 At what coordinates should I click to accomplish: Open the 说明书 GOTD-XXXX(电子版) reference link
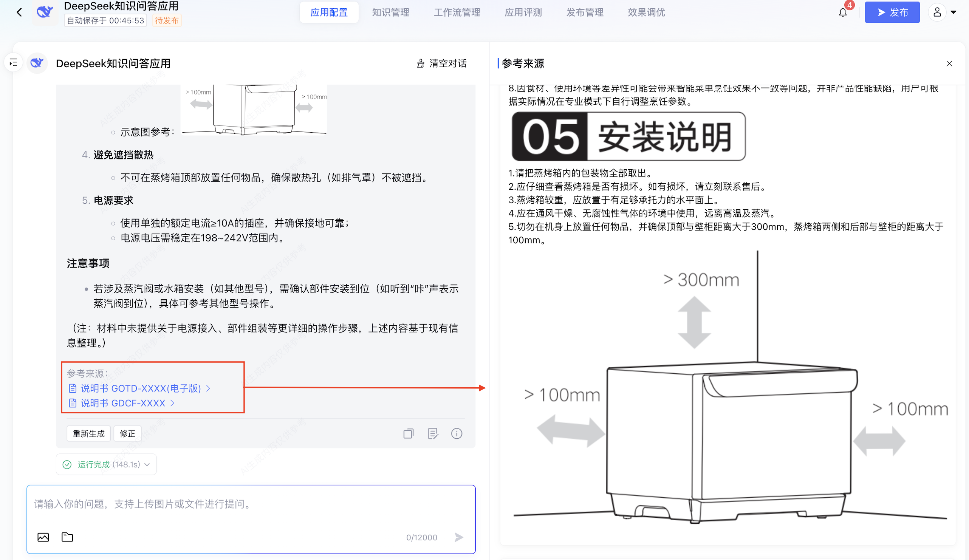[x=140, y=388]
